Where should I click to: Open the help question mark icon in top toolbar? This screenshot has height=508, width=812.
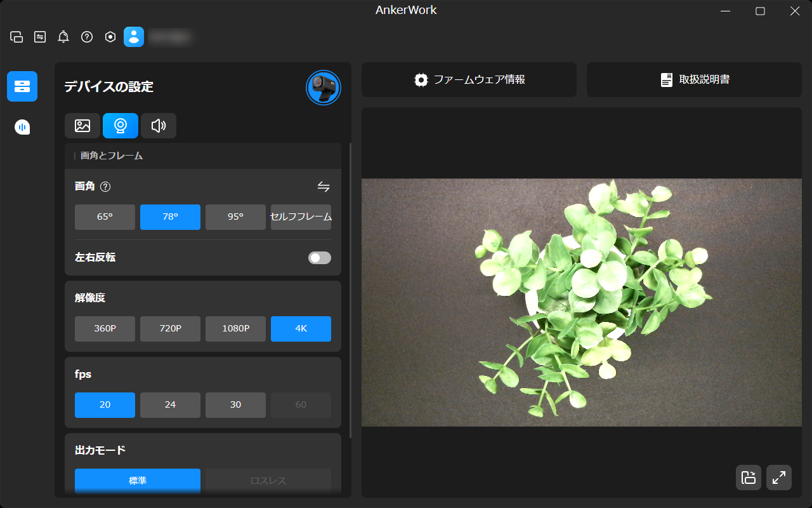pyautogui.click(x=87, y=37)
